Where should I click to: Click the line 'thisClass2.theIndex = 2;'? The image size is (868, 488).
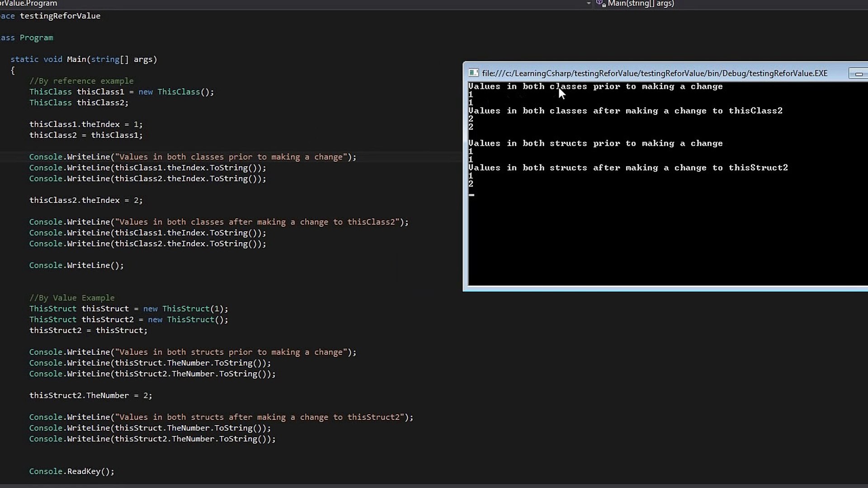click(x=86, y=200)
